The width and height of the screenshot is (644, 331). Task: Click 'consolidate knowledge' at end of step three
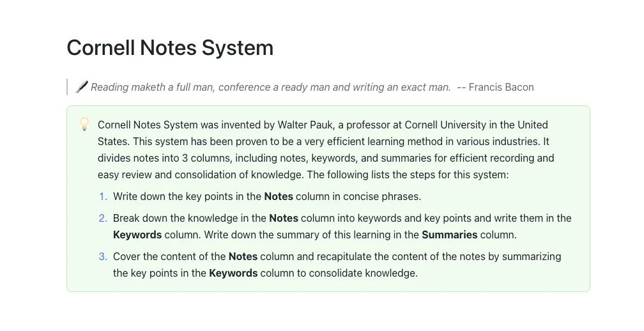363,273
